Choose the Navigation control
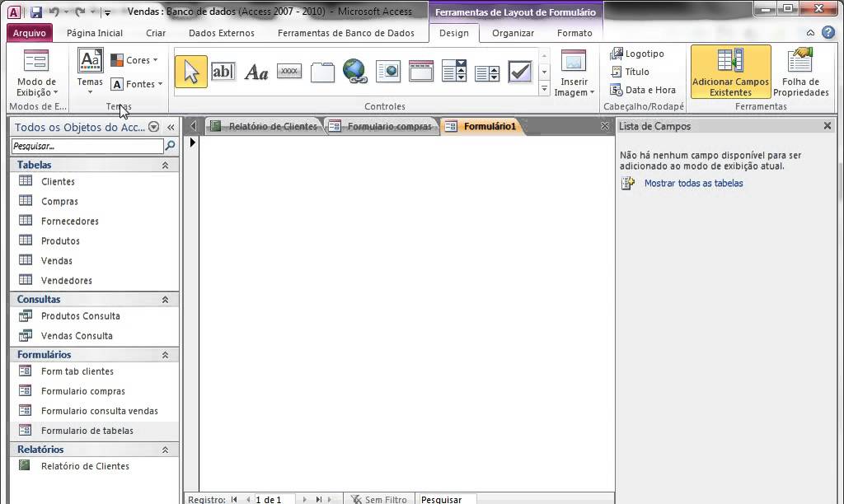Viewport: 844px width, 504px height. (x=421, y=72)
